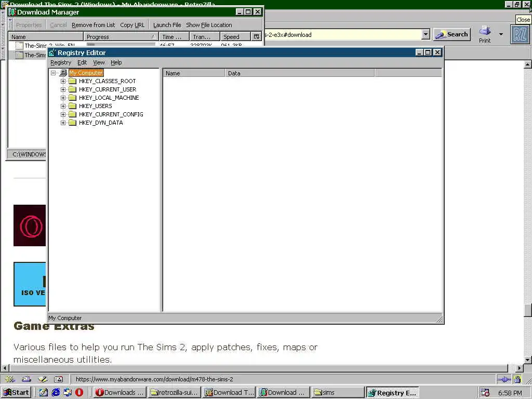This screenshot has width=532, height=399.
Task: Click in the browser URL address field
Action: coord(342,35)
